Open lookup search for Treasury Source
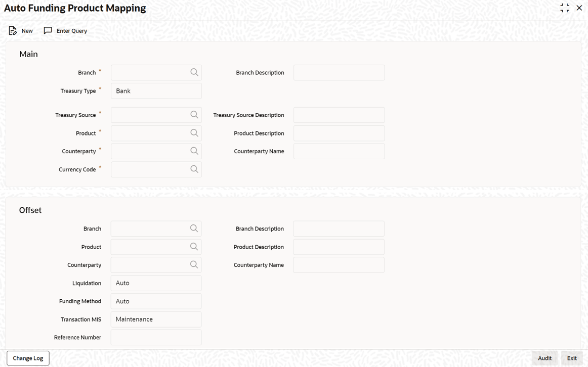588x367 pixels. point(194,115)
